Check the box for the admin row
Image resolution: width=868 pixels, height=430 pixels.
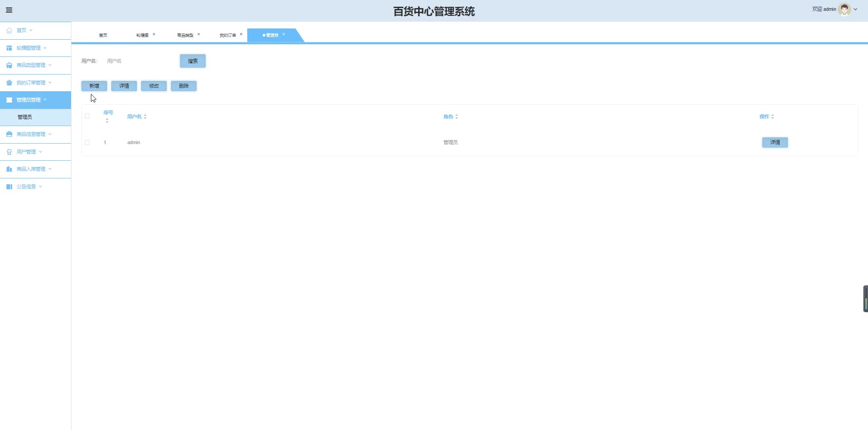point(87,142)
